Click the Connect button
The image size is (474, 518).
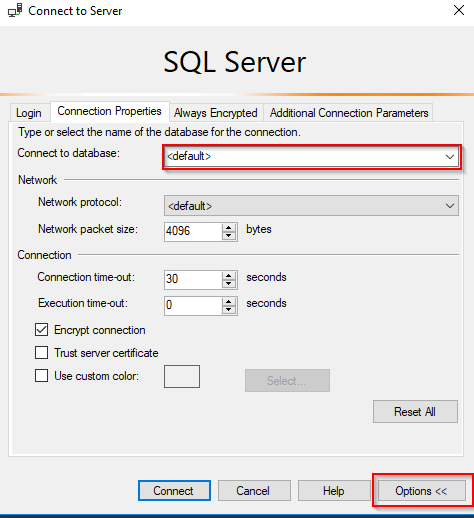(x=174, y=490)
